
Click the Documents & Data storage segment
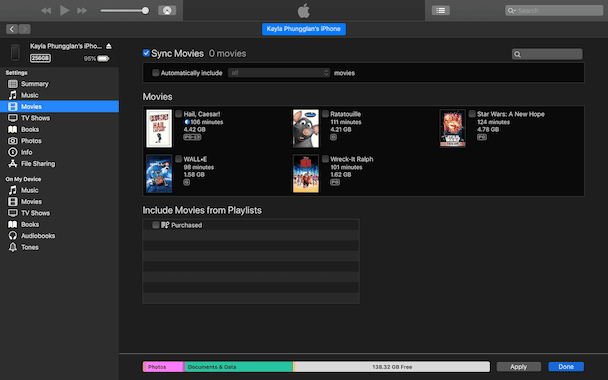[x=238, y=366]
